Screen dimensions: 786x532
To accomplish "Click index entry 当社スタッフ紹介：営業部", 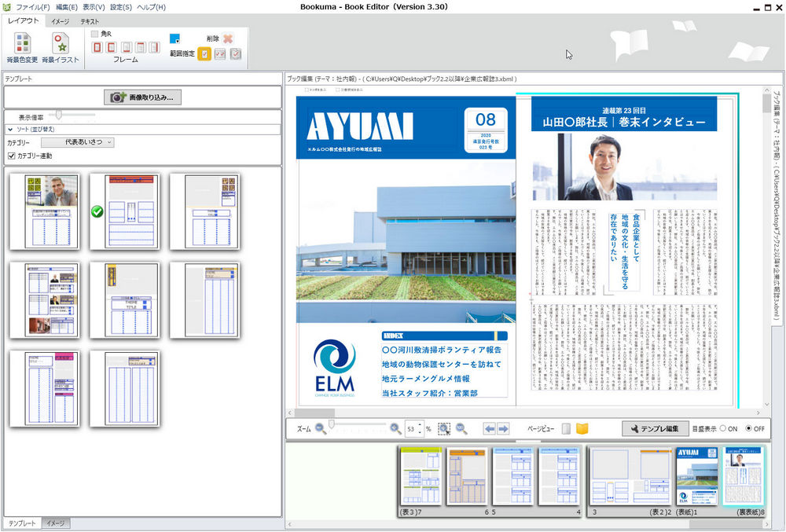I will [430, 393].
